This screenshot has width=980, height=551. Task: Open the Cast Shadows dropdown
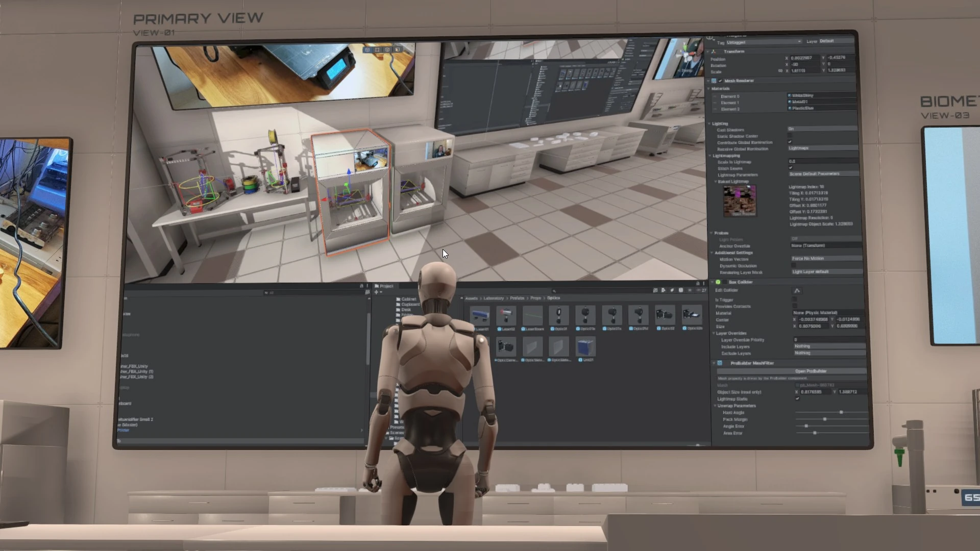(x=817, y=129)
